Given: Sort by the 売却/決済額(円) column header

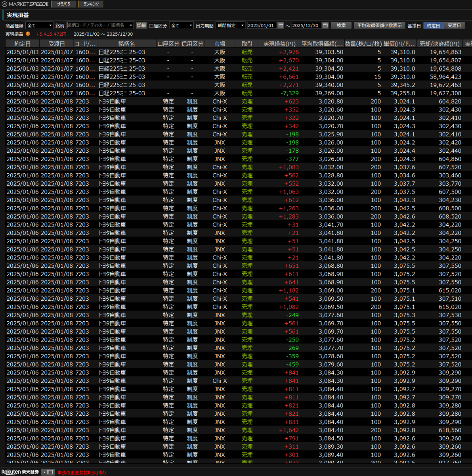Looking at the screenshot, I should [440, 44].
